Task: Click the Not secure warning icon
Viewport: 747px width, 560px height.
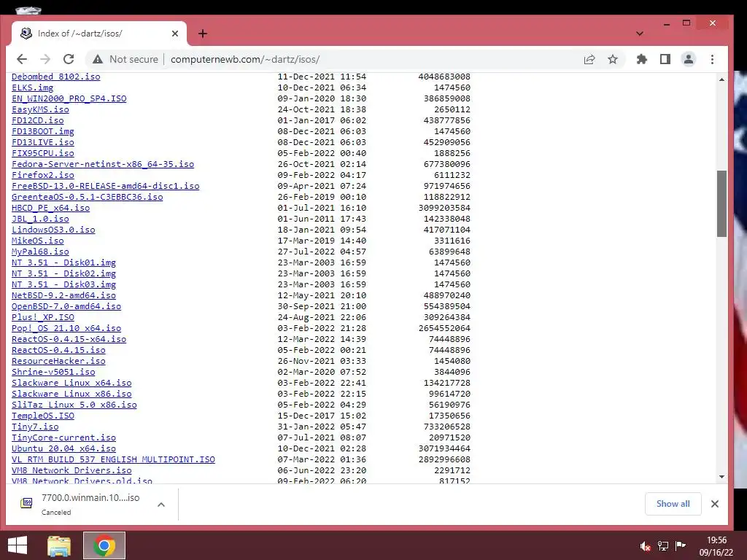Action: point(98,59)
